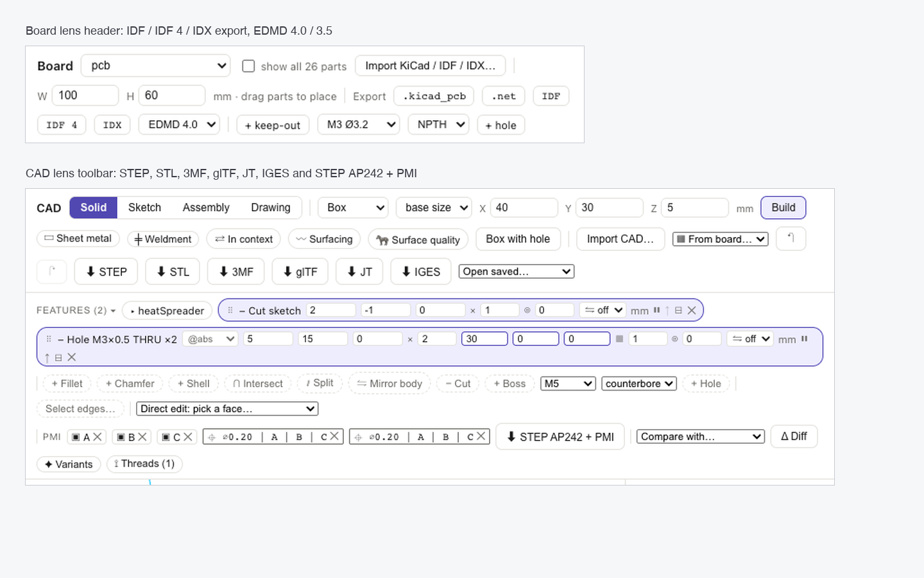This screenshot has height=578, width=924.
Task: Click the board width W input field
Action: click(85, 95)
